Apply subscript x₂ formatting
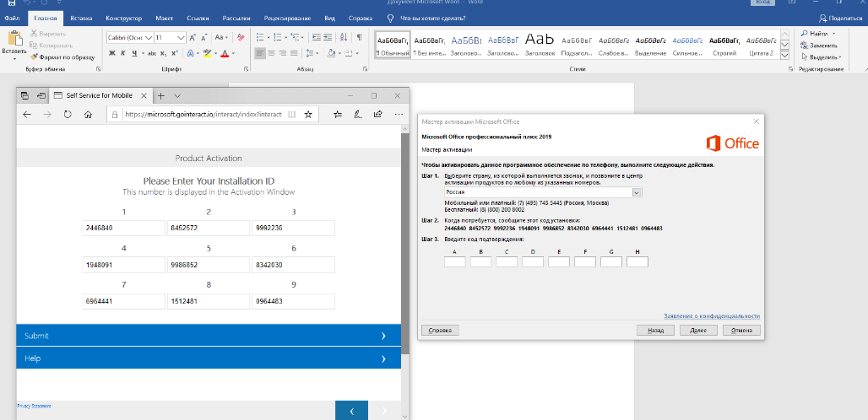Image resolution: width=868 pixels, height=420 pixels. [x=163, y=54]
